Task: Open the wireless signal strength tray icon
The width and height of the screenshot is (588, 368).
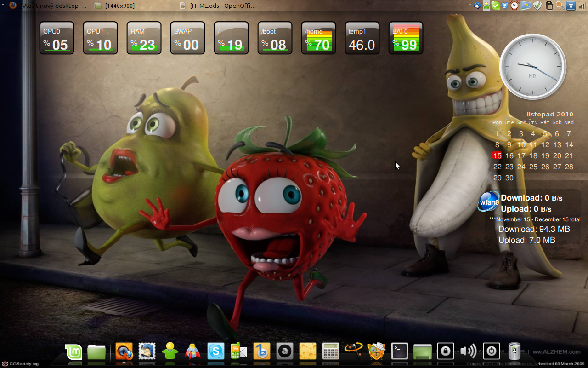Action: click(582, 6)
